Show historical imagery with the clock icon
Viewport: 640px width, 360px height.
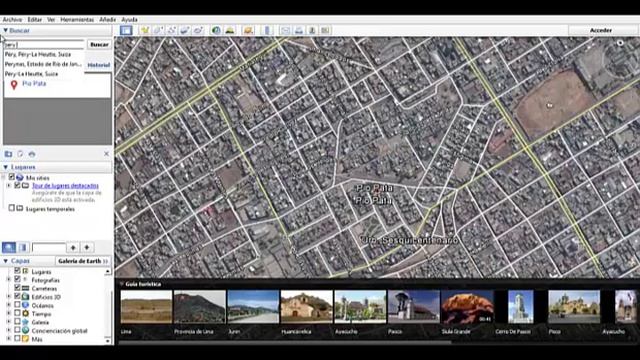coord(216,30)
